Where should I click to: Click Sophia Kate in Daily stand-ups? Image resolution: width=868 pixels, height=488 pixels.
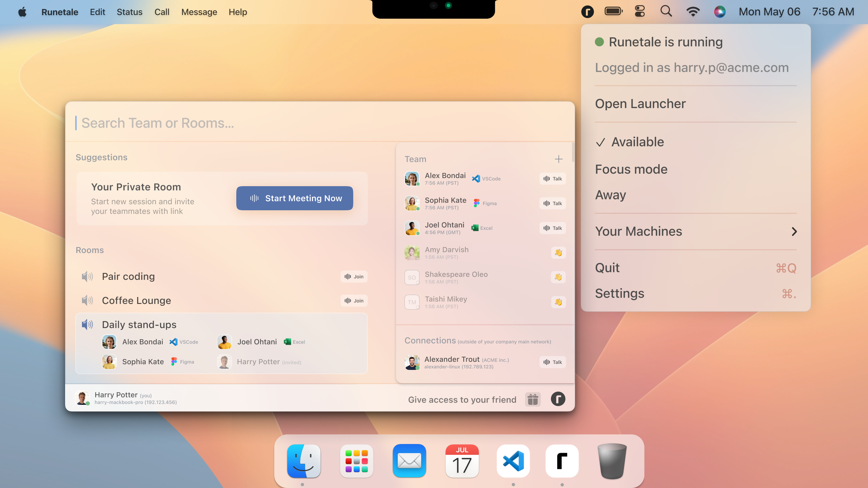pos(148,362)
